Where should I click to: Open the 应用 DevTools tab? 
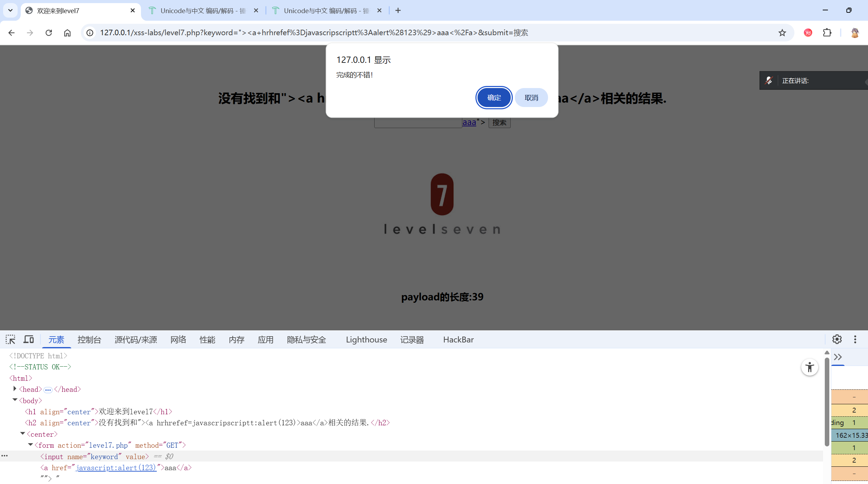click(265, 340)
